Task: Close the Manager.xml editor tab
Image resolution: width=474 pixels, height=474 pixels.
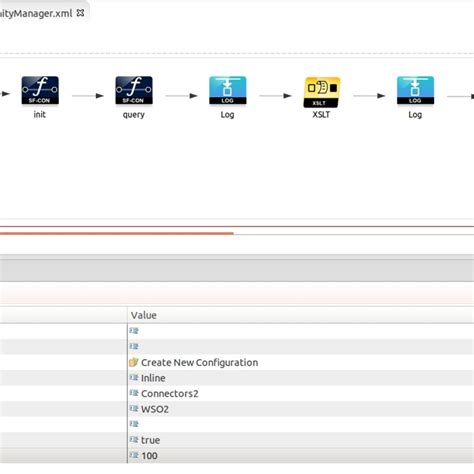Action: [x=80, y=13]
